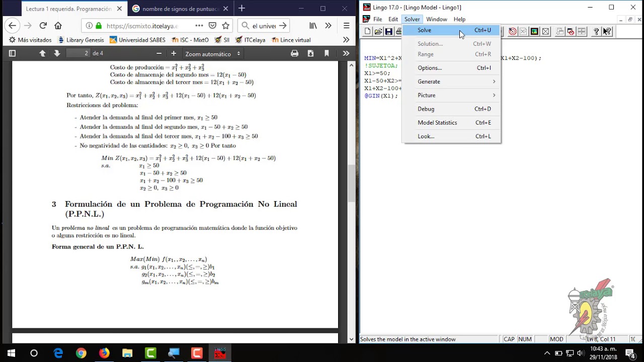Open the Library Genesis bookmark
The height and width of the screenshot is (362, 644).
point(80,40)
